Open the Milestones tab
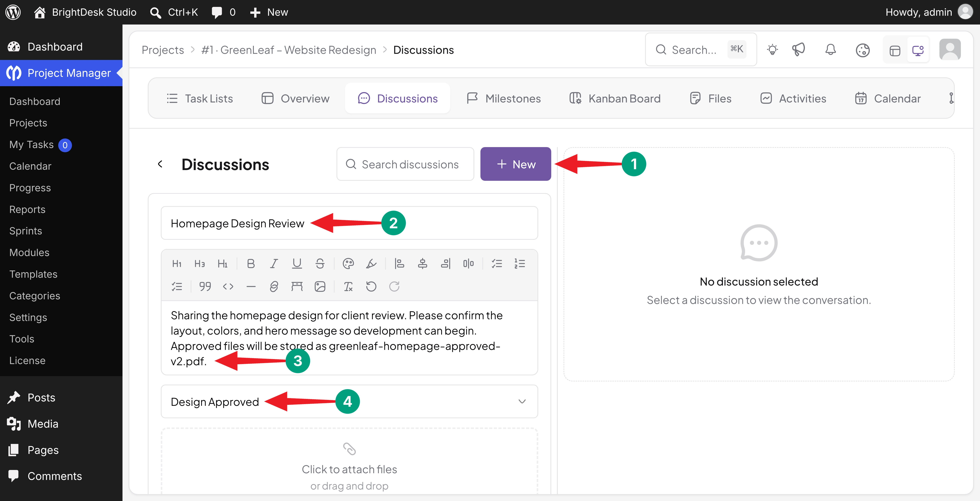Viewport: 980px width, 501px height. pyautogui.click(x=503, y=98)
